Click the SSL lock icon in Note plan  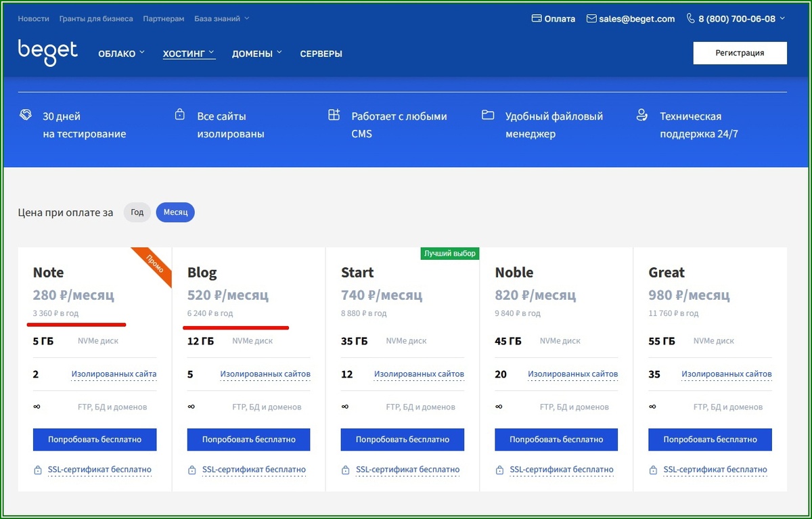[38, 470]
